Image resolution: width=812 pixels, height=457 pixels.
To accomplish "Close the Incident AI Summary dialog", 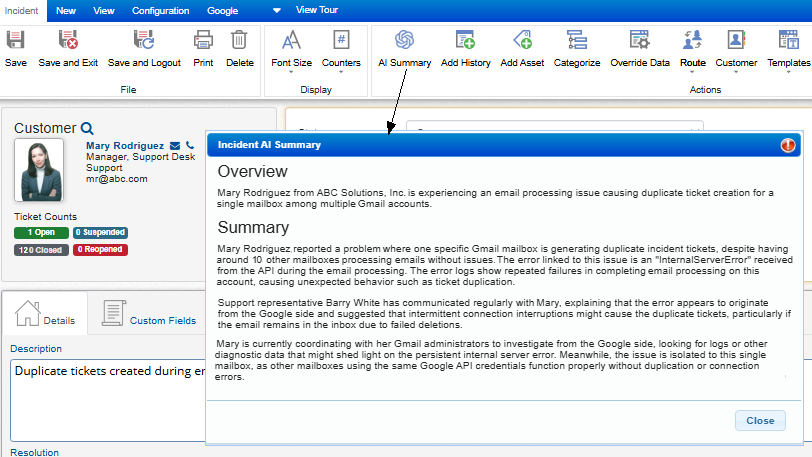I will click(759, 420).
